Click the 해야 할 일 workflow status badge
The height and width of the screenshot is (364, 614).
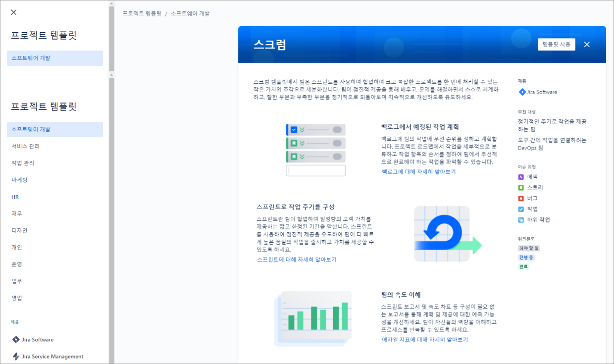click(529, 248)
